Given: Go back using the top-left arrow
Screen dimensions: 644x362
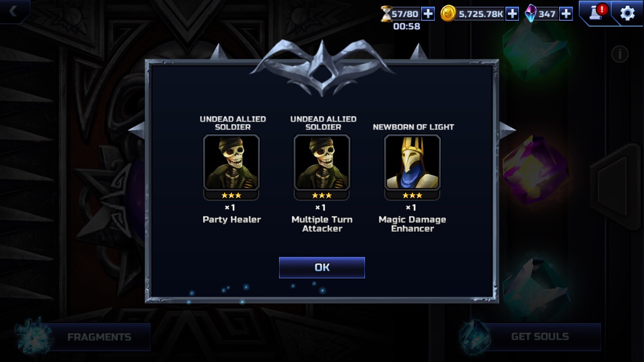Looking at the screenshot, I should pyautogui.click(x=13, y=11).
